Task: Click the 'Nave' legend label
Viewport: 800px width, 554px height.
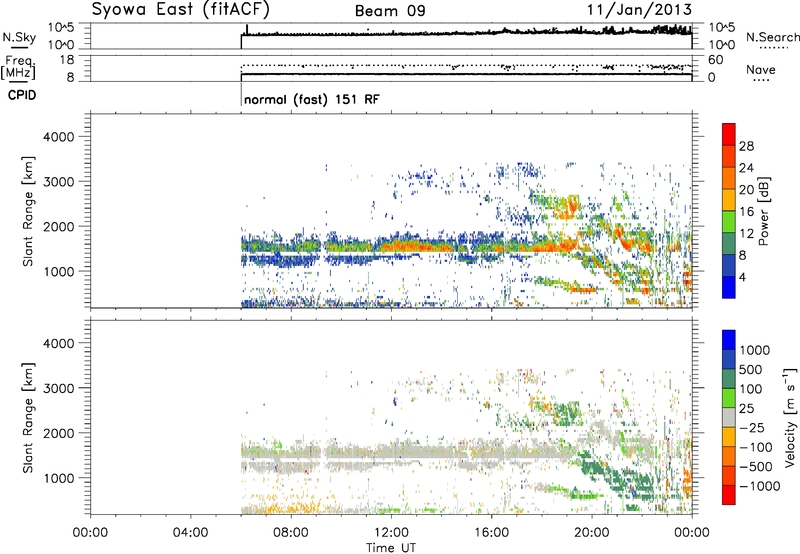Action: tap(761, 69)
